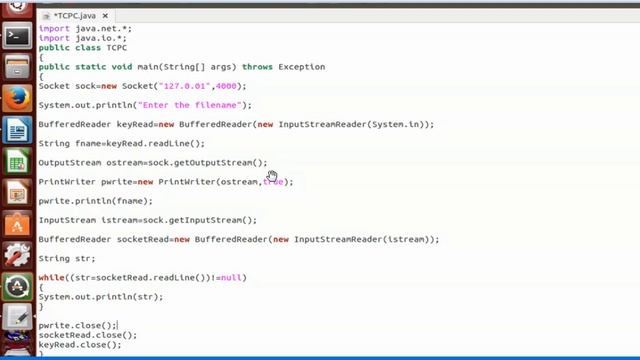This screenshot has height=360, width=640.
Task: Select the *TCPC.java tab
Action: pyautogui.click(x=75, y=16)
